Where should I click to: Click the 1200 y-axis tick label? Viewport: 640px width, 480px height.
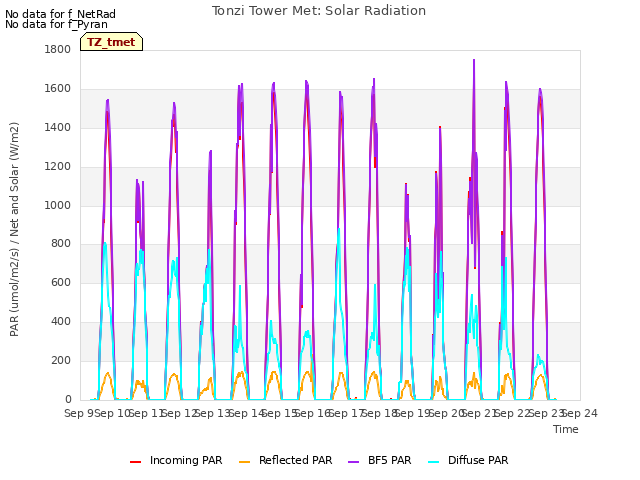tap(58, 167)
